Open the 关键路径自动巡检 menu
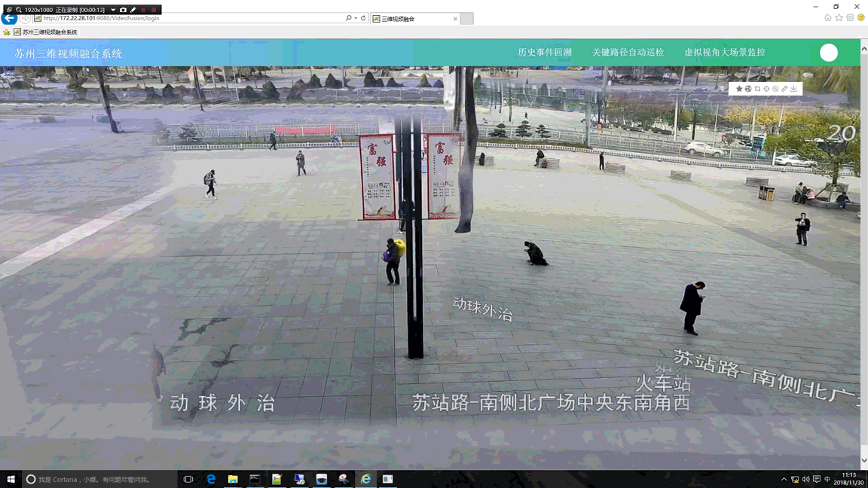868x488 pixels. 628,53
